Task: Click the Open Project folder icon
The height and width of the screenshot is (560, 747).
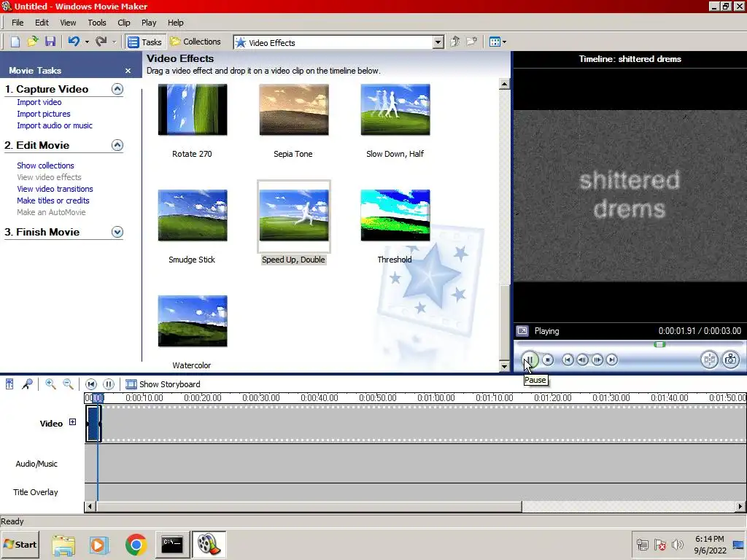Action: (x=32, y=42)
